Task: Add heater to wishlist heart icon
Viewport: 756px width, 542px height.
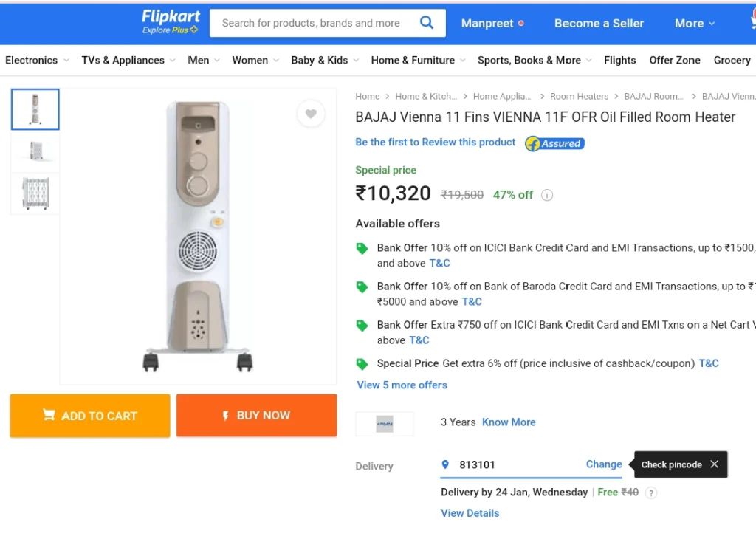Action: [311, 114]
